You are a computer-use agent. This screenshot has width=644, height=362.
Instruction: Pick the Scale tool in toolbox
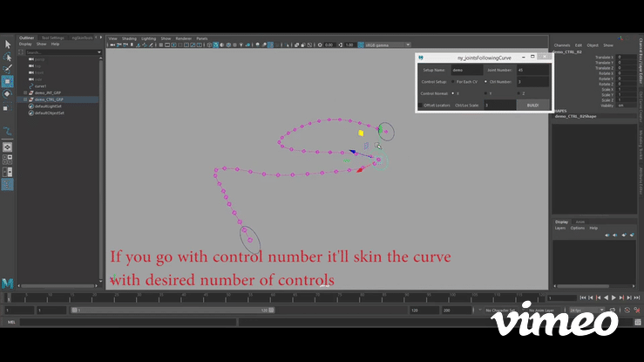point(6,108)
